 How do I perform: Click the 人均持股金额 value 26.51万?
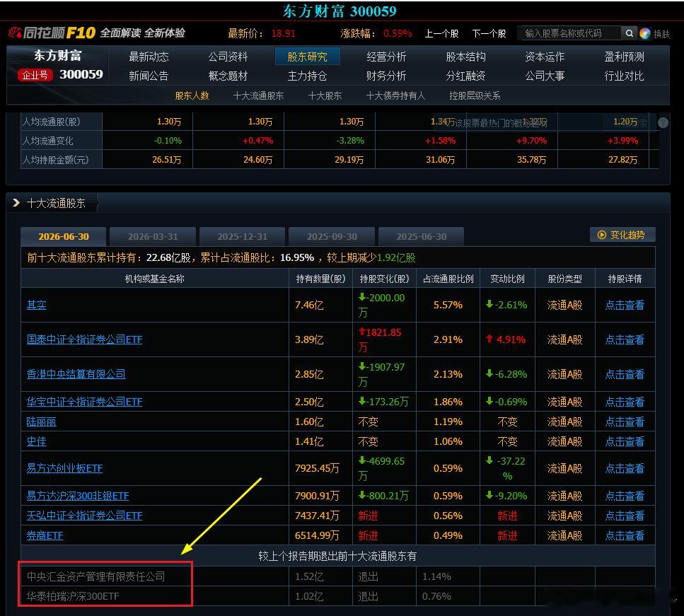[x=167, y=160]
